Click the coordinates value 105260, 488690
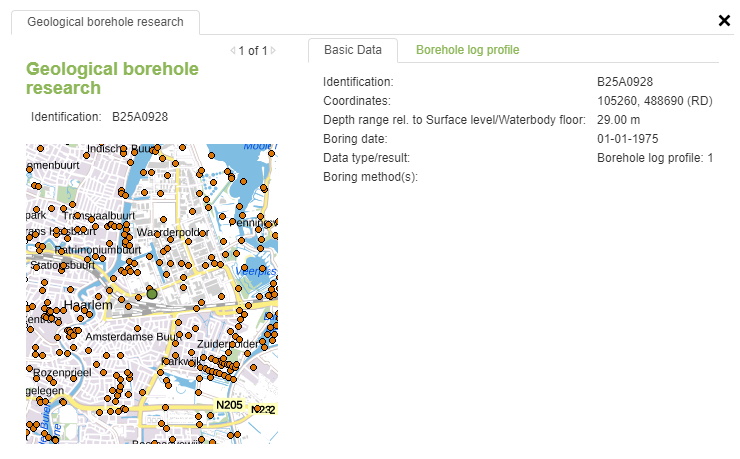The height and width of the screenshot is (459, 740). [x=654, y=101]
